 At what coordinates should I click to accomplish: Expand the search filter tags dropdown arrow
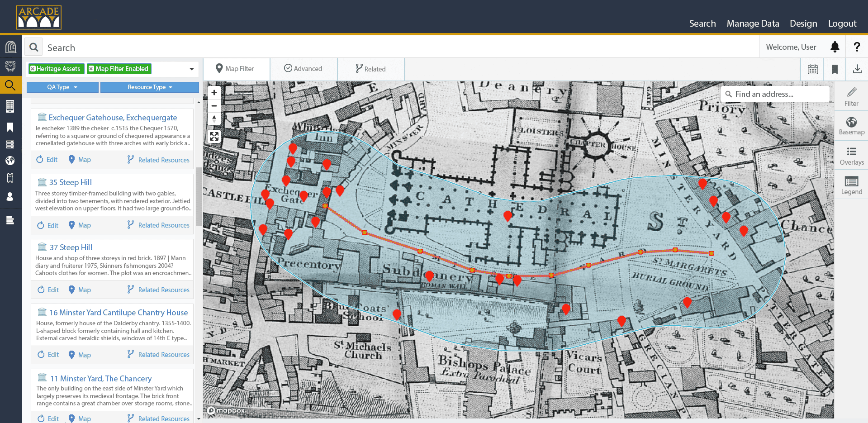click(x=192, y=69)
